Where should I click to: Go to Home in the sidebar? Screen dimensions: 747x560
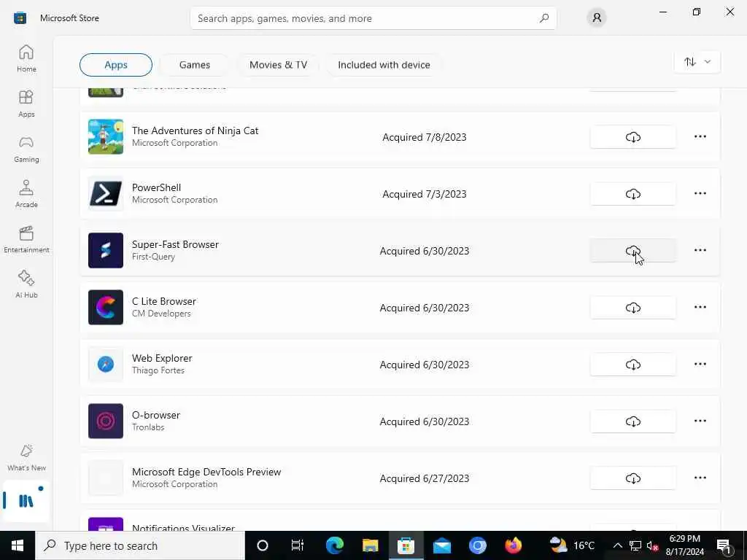point(26,58)
